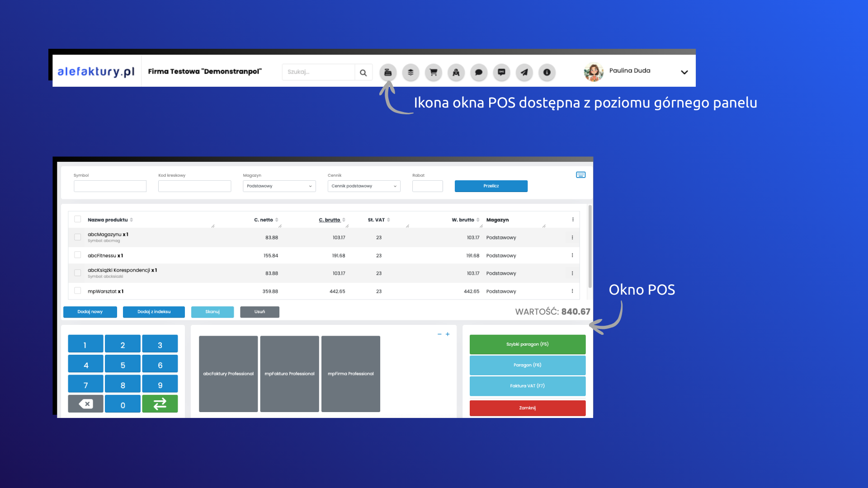Viewport: 868px width, 488px height.
Task: Expand the Cennik podstawowy dropdown
Action: pos(364,186)
